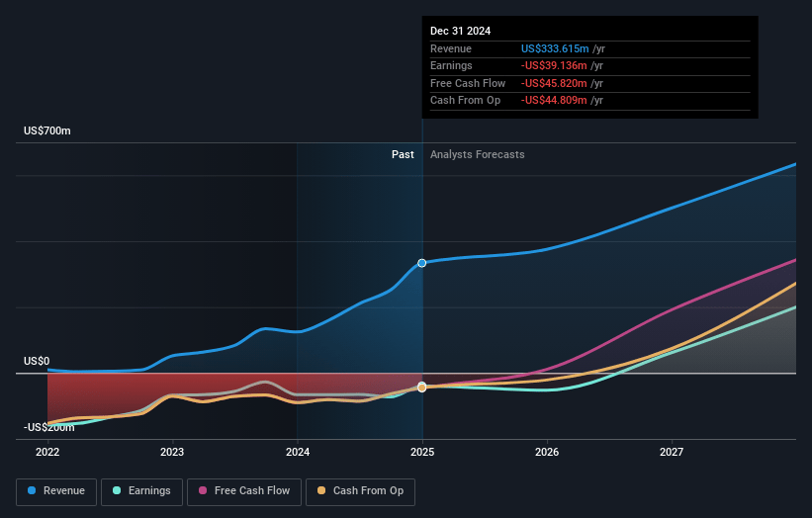Viewport: 812px width, 518px height.
Task: Click the blue Revenue legend dot
Action: [32, 490]
